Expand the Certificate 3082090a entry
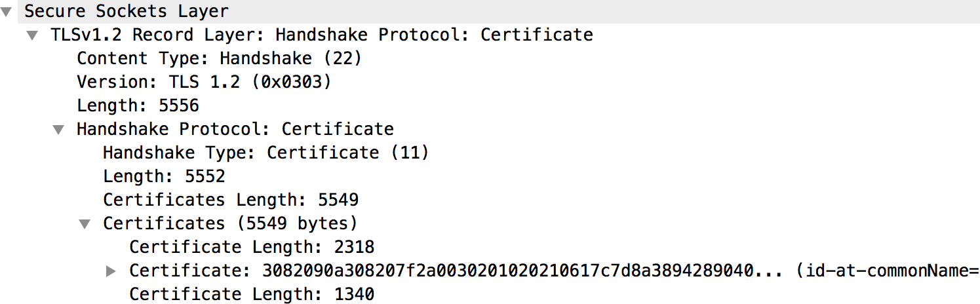Image resolution: width=980 pixels, height=304 pixels. tap(111, 271)
